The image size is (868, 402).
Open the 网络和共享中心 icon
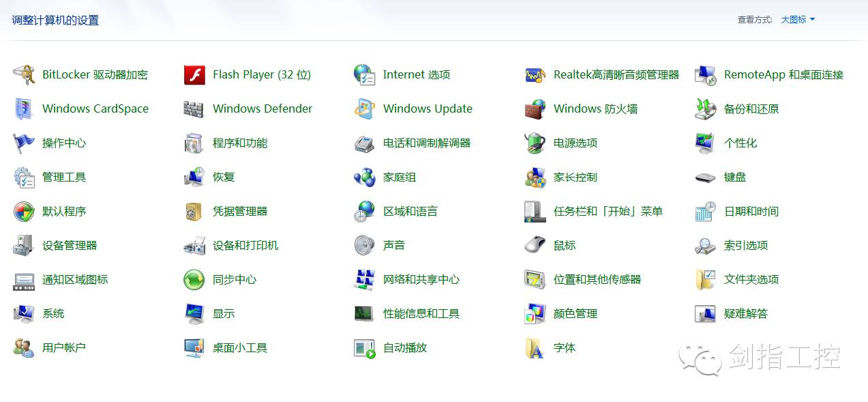pos(365,279)
